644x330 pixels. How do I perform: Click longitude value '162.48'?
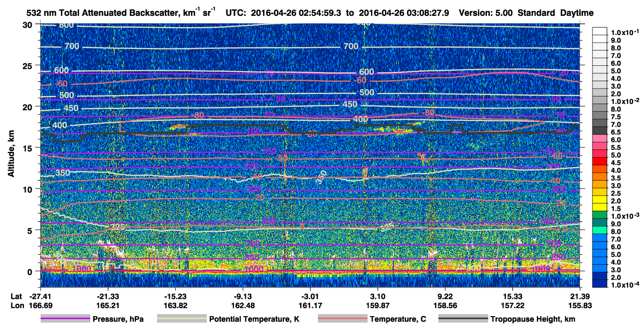(243, 305)
